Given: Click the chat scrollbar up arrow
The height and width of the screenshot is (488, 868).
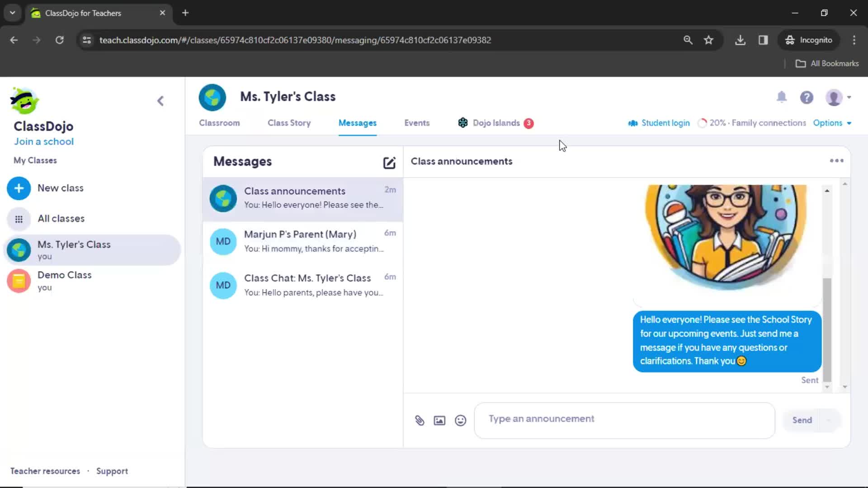Looking at the screenshot, I should point(827,191).
